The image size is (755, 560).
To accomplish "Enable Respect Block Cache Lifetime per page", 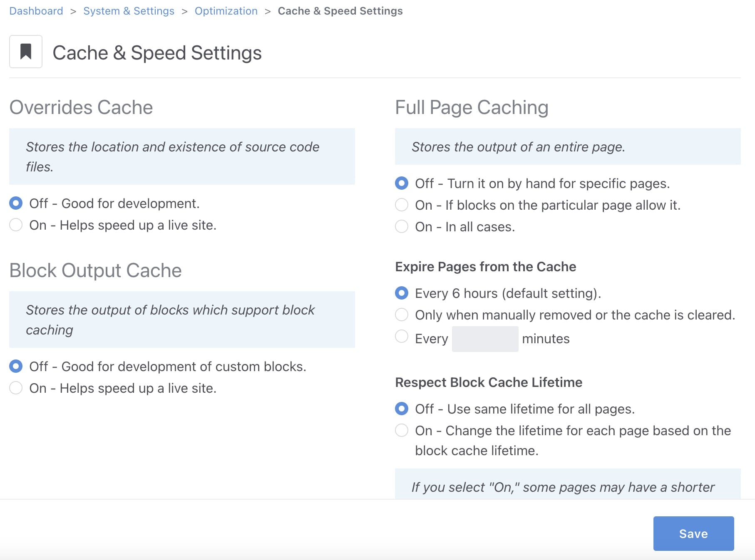I will (402, 431).
